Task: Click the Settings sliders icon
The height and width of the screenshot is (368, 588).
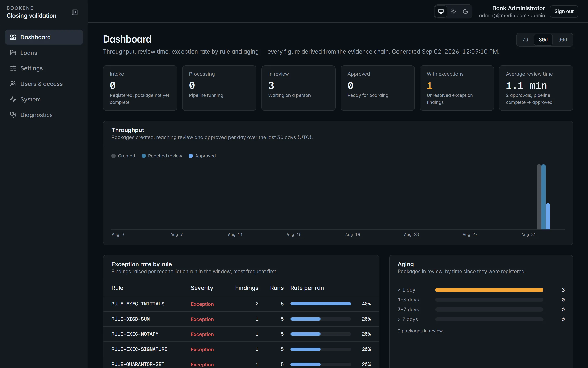Action: click(x=13, y=68)
